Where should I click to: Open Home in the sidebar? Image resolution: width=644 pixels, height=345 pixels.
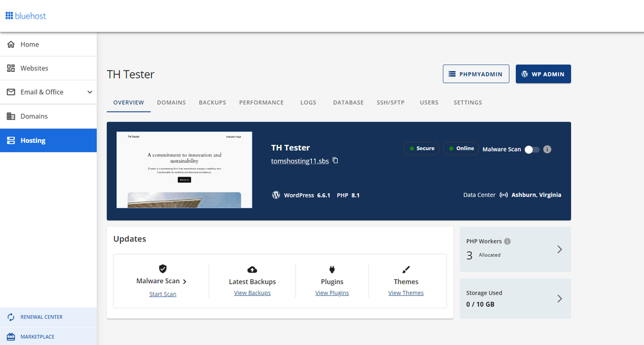pos(48,45)
